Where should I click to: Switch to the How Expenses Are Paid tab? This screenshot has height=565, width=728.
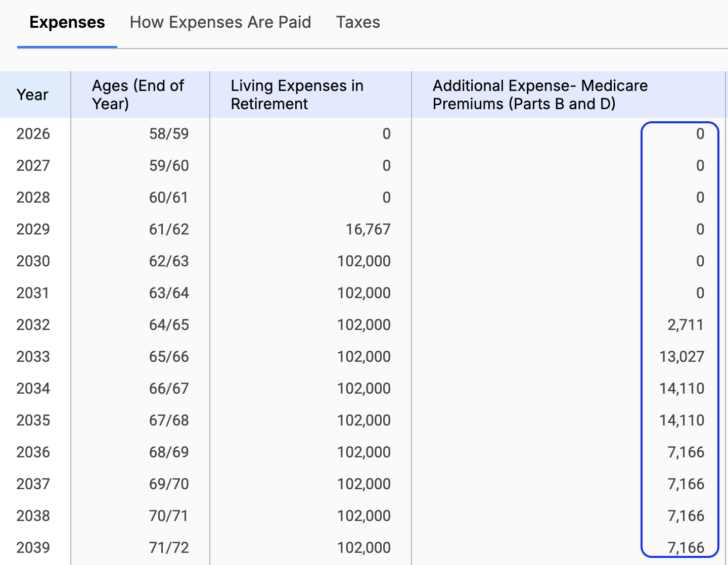pos(220,22)
